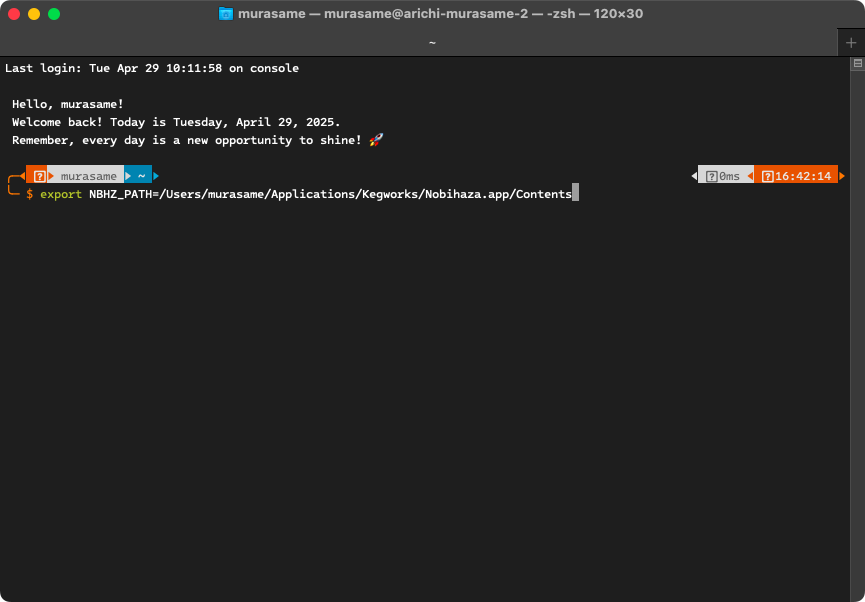
Task: Click the orange $ prompt symbol
Action: coord(30,194)
